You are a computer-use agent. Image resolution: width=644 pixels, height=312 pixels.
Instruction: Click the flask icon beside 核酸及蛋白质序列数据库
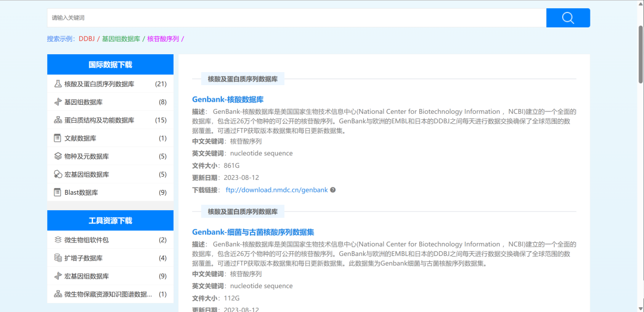[58, 84]
